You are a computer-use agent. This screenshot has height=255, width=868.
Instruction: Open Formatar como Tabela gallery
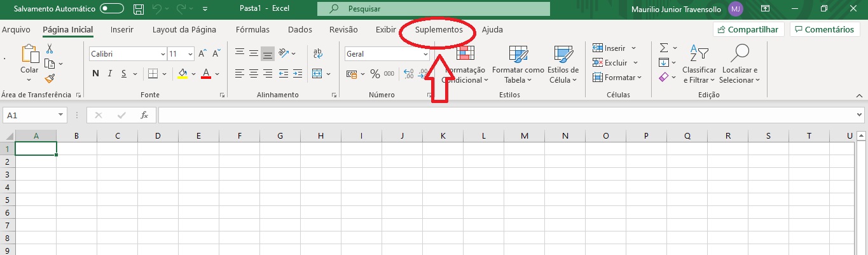[x=518, y=65]
